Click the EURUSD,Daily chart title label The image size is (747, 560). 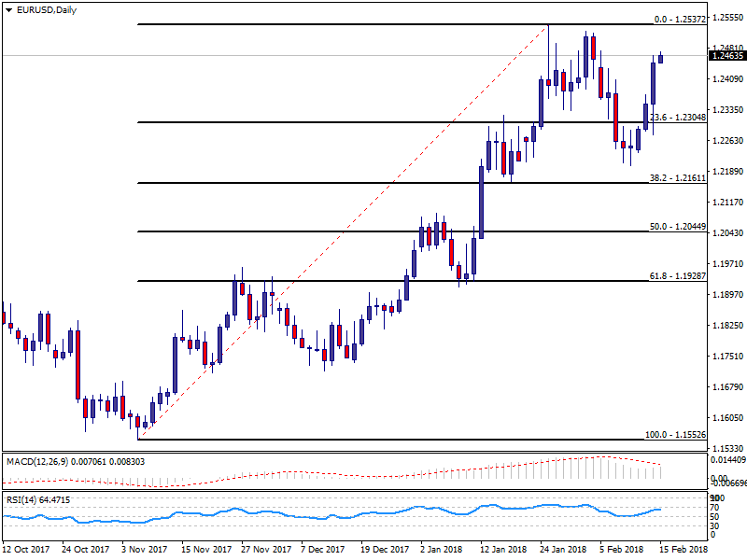(40, 10)
